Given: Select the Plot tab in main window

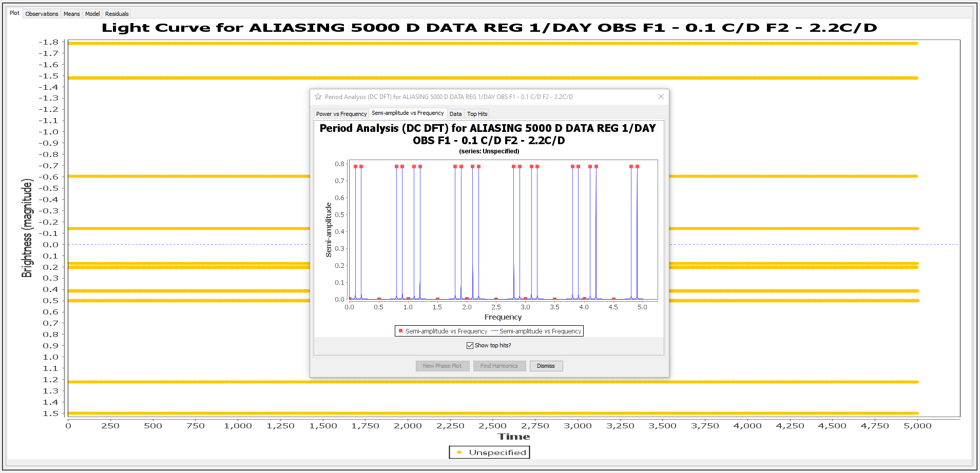Looking at the screenshot, I should click(15, 13).
